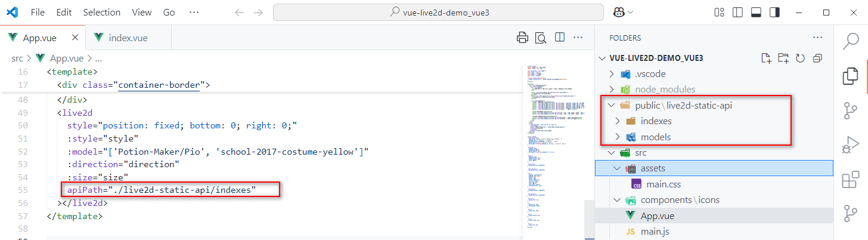Click the App.vue breadcrumb
868x240 pixels.
click(66, 58)
